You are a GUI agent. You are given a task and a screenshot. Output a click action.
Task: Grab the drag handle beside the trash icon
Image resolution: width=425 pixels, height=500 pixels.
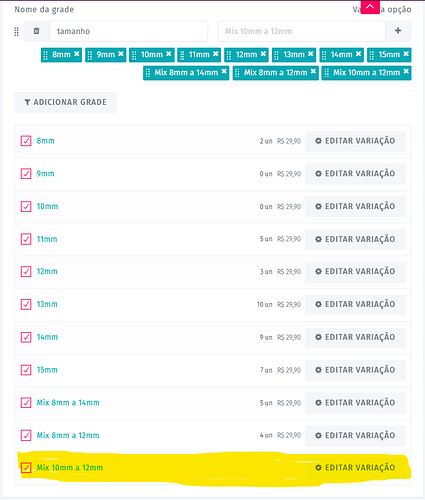16,32
